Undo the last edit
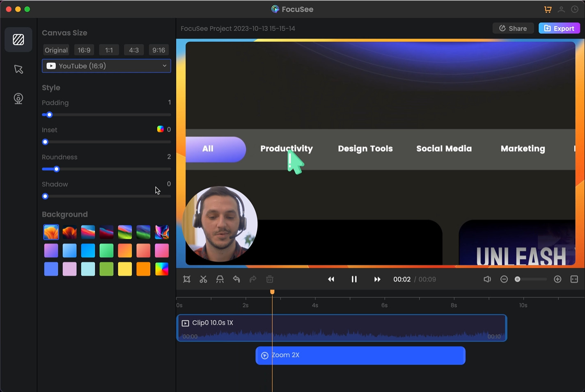Screen dimensions: 585x392 point(236,279)
